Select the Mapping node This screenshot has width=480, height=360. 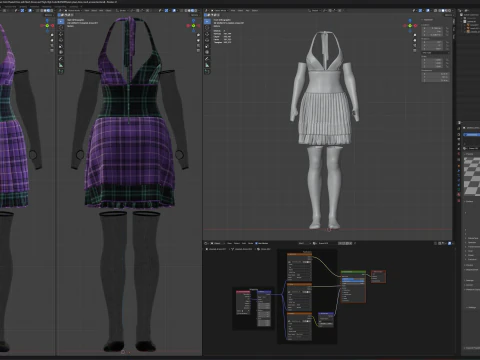tap(264, 308)
